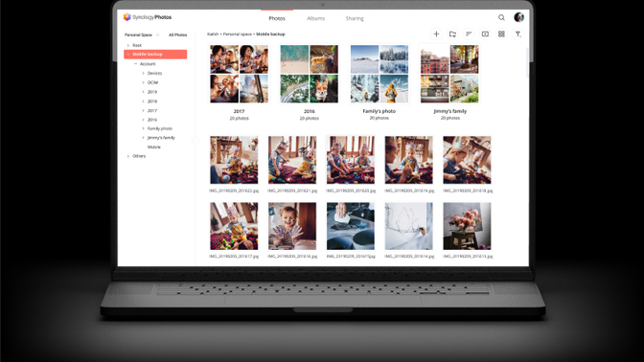Open the boy with painted hands photo

click(292, 226)
